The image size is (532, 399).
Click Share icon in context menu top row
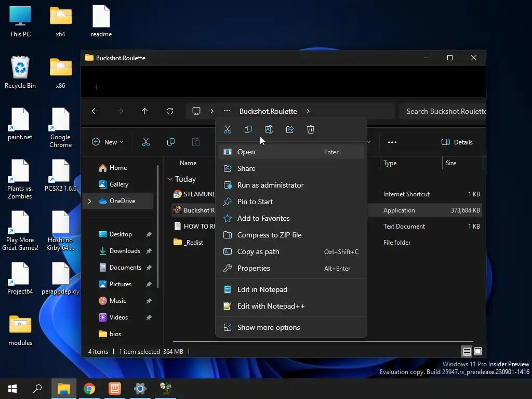point(290,129)
